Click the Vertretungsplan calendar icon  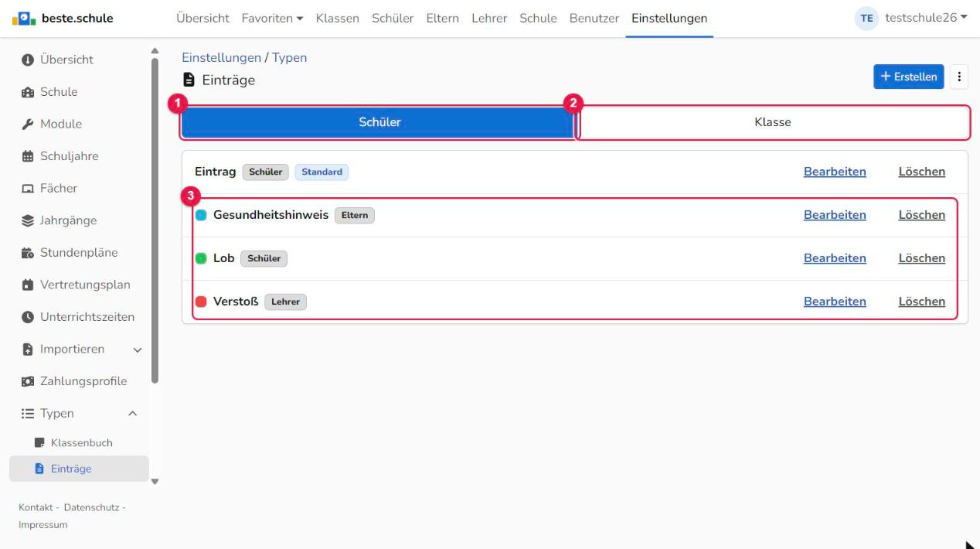click(x=26, y=285)
